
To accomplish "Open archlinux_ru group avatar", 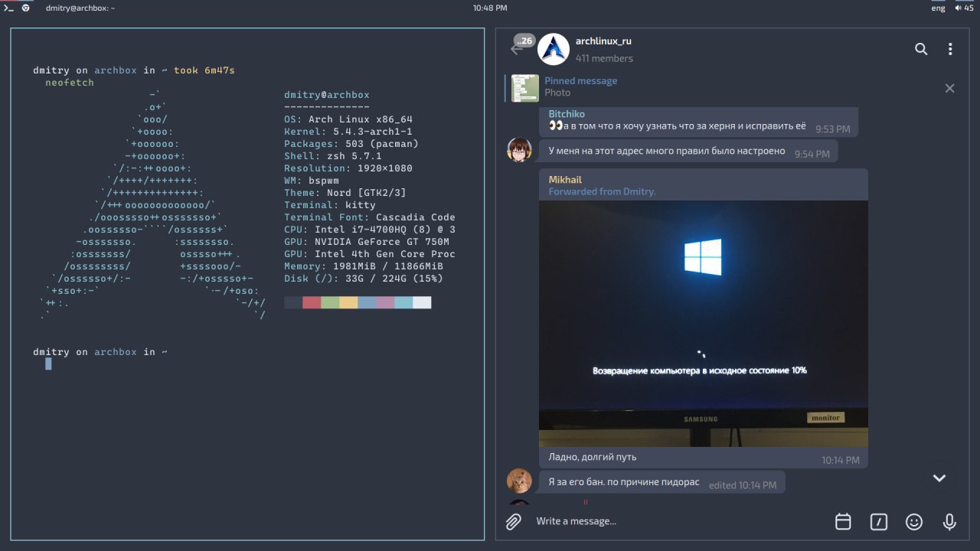I will click(554, 49).
